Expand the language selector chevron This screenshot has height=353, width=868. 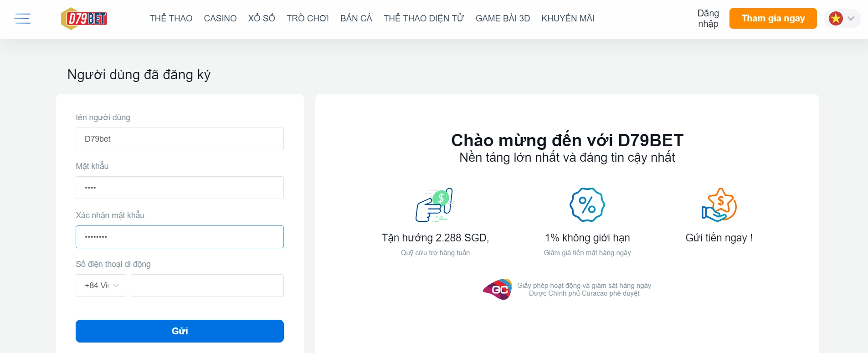tap(850, 19)
